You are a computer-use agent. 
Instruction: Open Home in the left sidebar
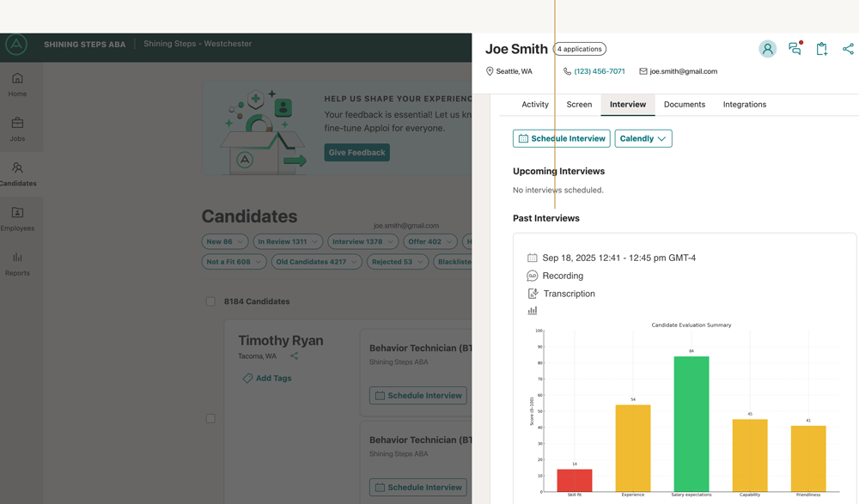coord(17,84)
